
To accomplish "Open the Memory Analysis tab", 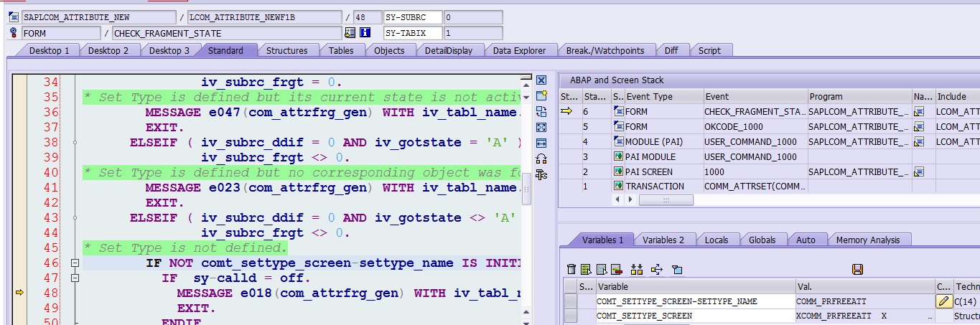I will pos(868,240).
